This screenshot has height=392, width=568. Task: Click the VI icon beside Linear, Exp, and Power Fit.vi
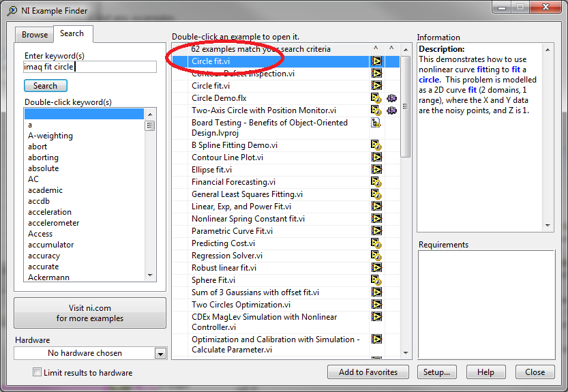[376, 207]
